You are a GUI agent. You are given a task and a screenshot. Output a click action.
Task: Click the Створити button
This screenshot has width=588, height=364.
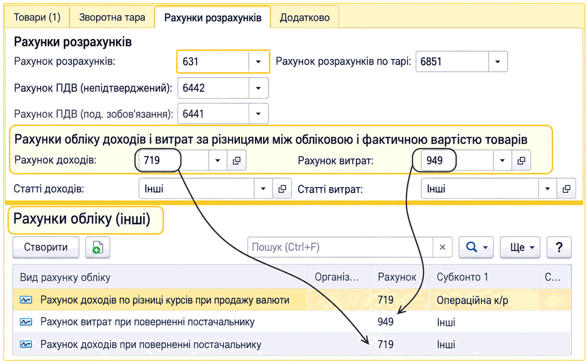(x=46, y=247)
